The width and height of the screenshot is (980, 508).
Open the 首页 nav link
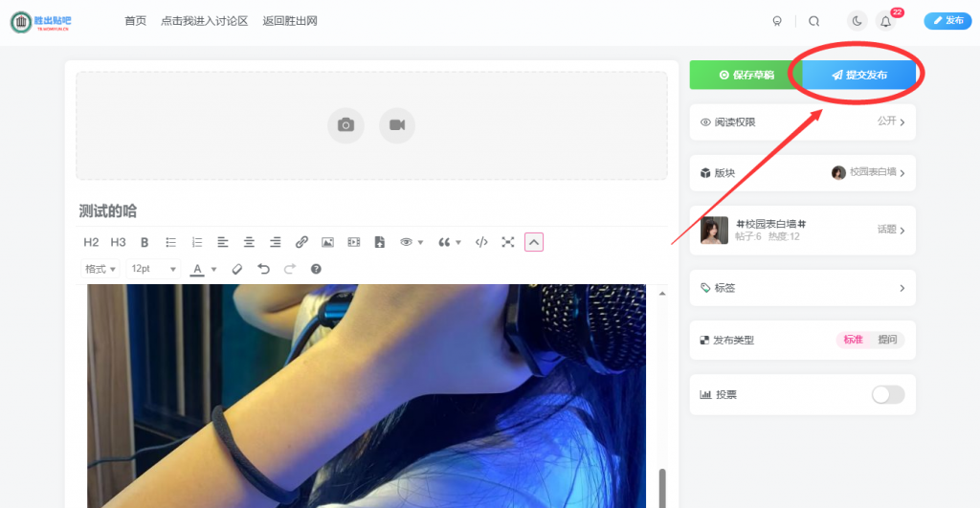135,21
